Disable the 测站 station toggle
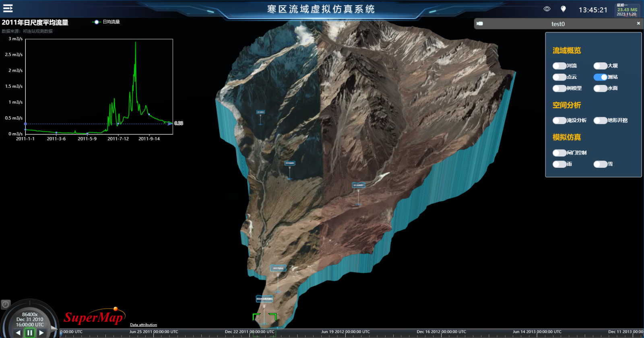 pos(600,77)
